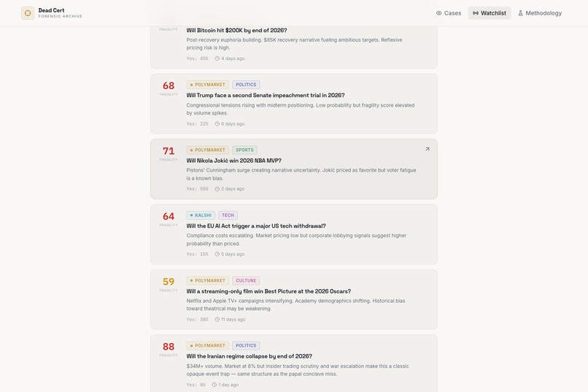588x392 pixels.
Task: Open external link arrow on Jokić card
Action: 427,149
